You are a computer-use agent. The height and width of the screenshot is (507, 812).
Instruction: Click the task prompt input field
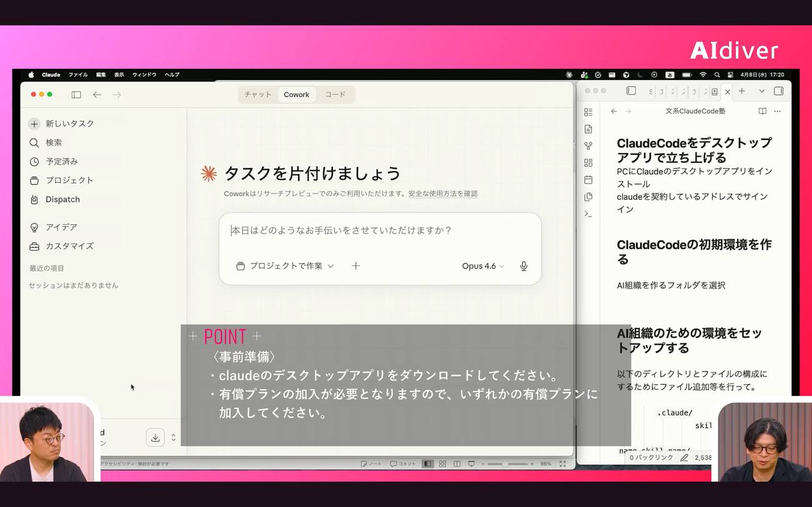tap(379, 231)
